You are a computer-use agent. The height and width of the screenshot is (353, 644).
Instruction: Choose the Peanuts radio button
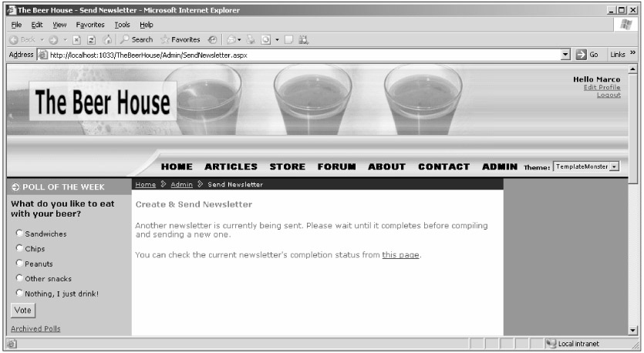[18, 264]
